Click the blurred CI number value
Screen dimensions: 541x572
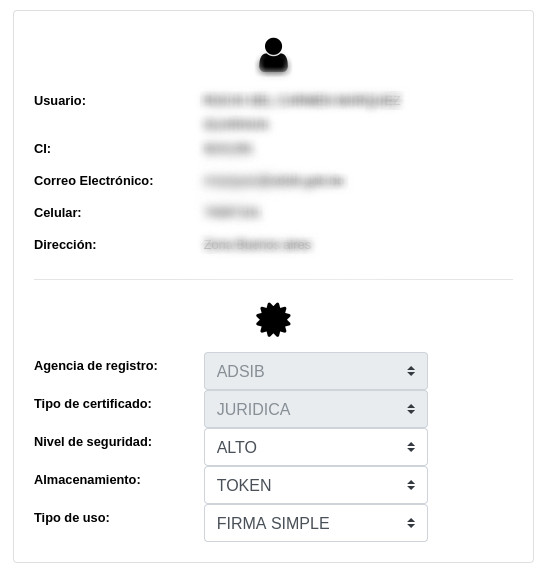(x=228, y=148)
